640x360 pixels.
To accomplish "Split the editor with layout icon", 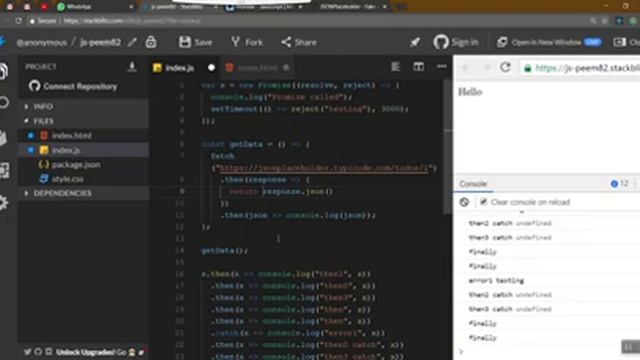I will pyautogui.click(x=418, y=67).
